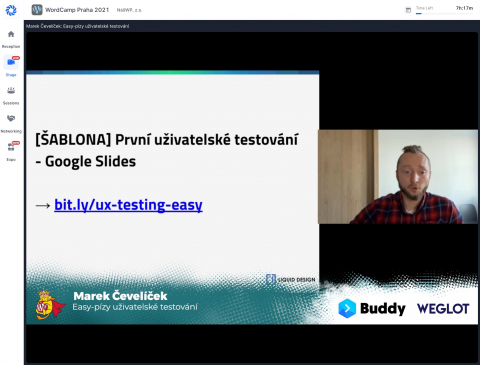Click the WordCamp Praha 2021 title
This screenshot has width=480, height=365.
77,10
